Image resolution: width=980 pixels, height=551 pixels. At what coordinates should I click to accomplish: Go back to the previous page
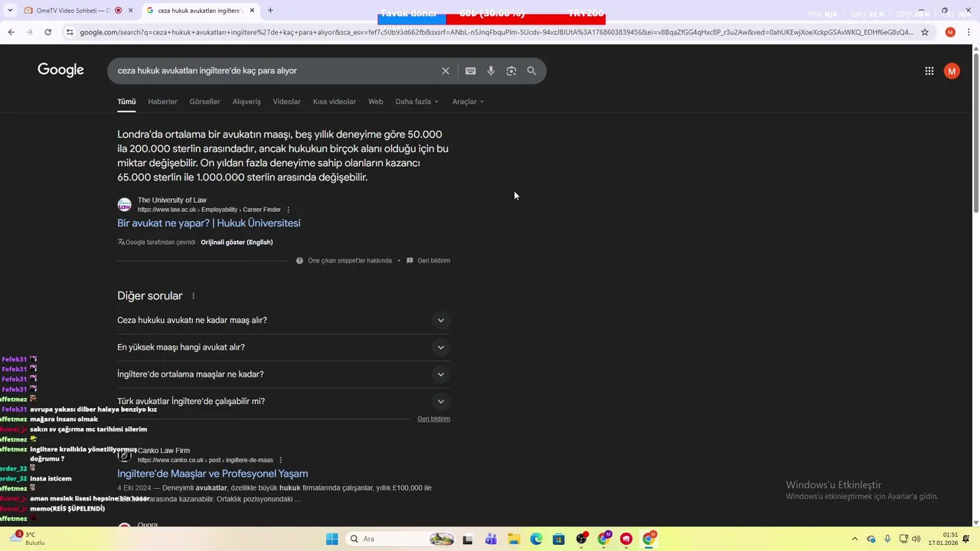point(11,32)
